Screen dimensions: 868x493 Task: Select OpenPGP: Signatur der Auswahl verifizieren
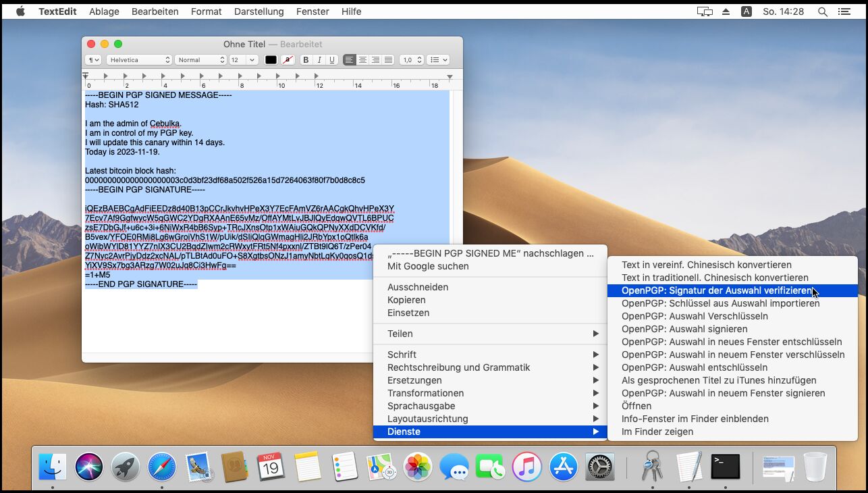click(x=716, y=290)
